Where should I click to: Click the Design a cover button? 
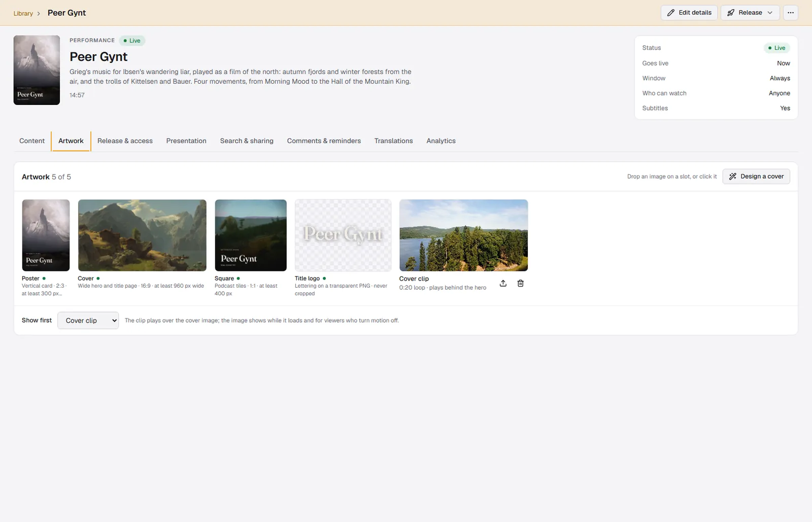(x=756, y=177)
